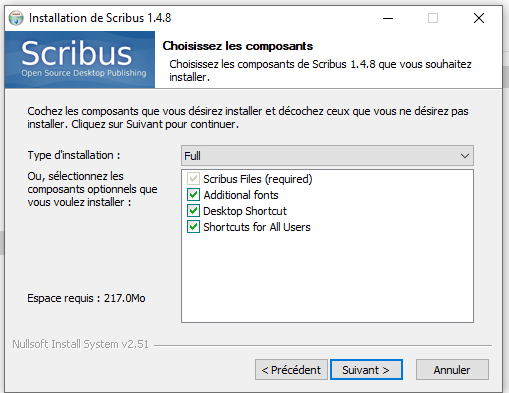Click the Scribus installer icon in title bar
This screenshot has width=509, height=393.
(16, 18)
